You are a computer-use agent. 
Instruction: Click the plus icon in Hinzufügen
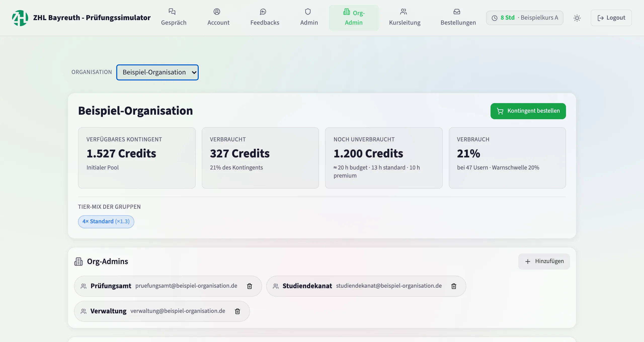click(x=528, y=262)
